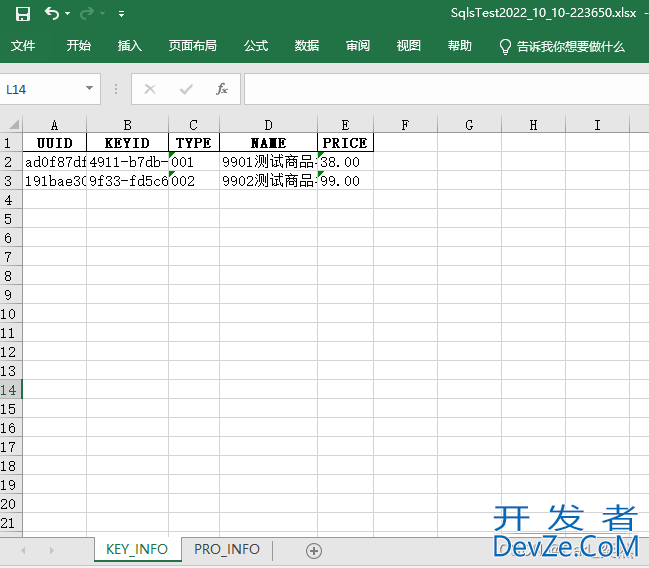Click the 告诉我你想要做什么 search box
This screenshot has width=649, height=568.
coord(570,46)
